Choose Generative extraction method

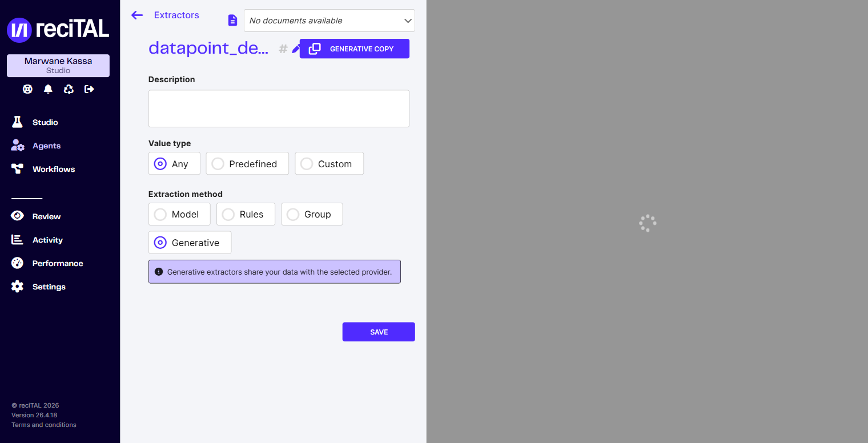click(x=190, y=243)
